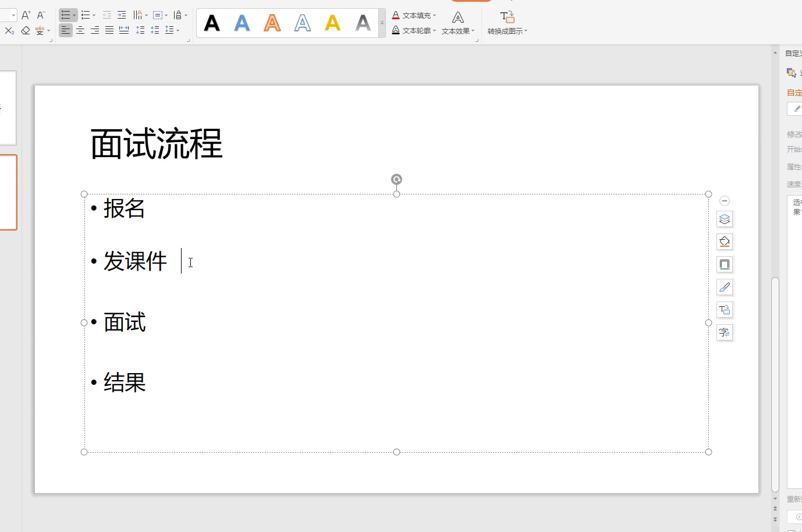Open the paragraph settings dialog launcher
This screenshot has width=802, height=532.
(189, 40)
